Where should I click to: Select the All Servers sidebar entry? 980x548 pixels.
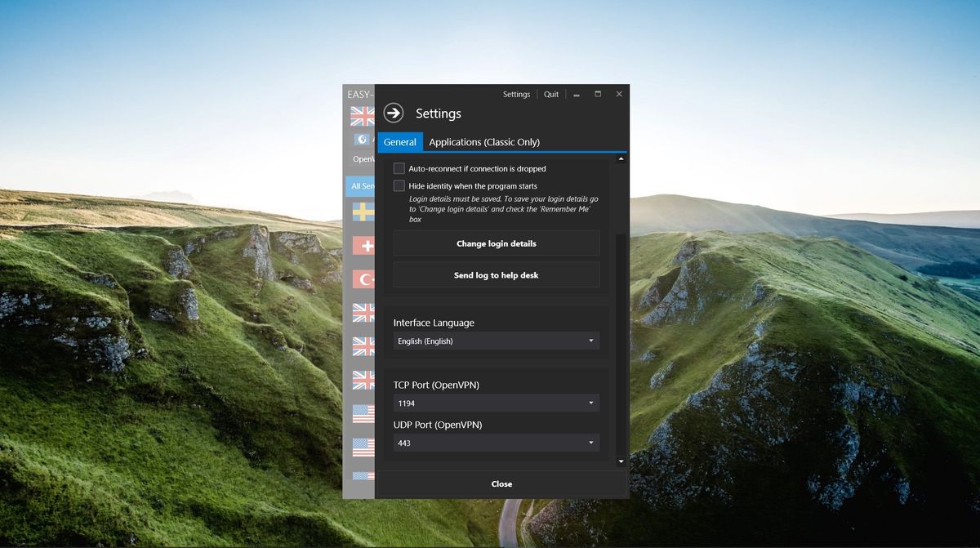pos(362,185)
